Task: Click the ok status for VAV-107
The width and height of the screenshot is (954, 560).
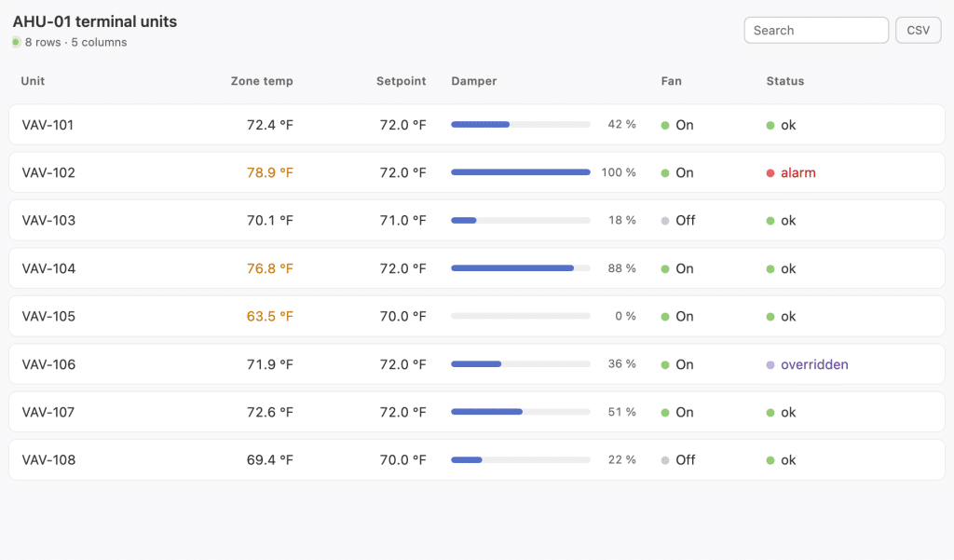Action: click(782, 412)
